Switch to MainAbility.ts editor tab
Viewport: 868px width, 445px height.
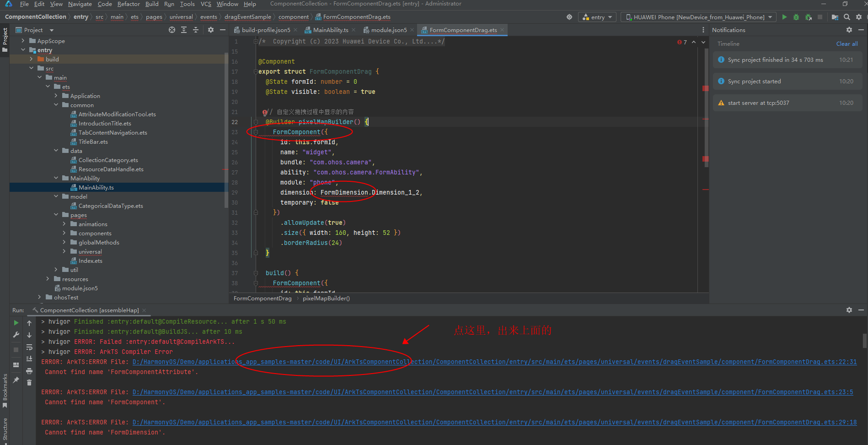tap(331, 30)
